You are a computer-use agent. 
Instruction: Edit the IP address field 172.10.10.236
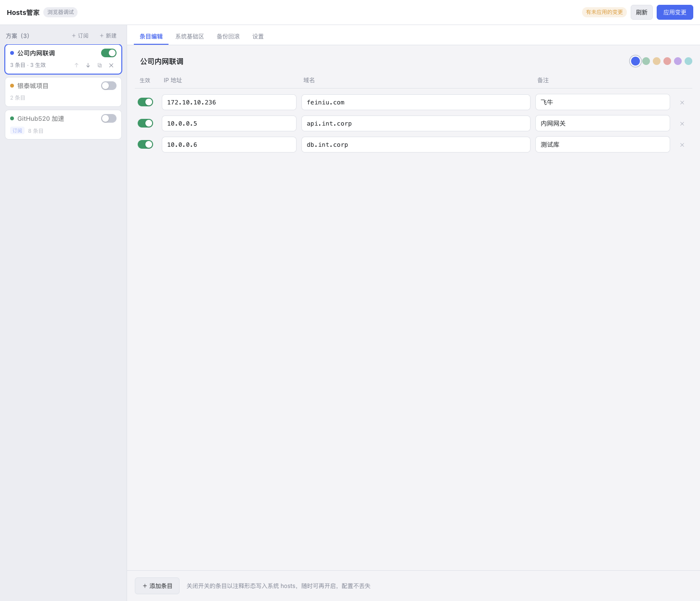[x=229, y=102]
